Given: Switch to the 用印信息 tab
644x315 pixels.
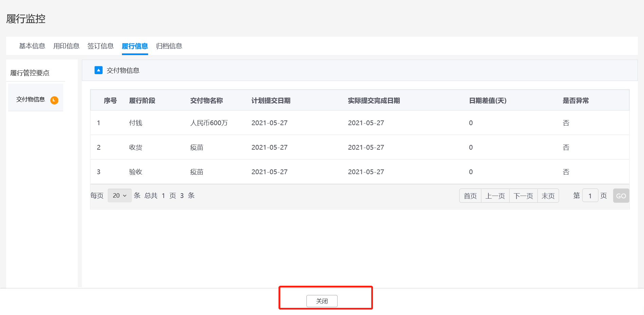Looking at the screenshot, I should point(66,46).
